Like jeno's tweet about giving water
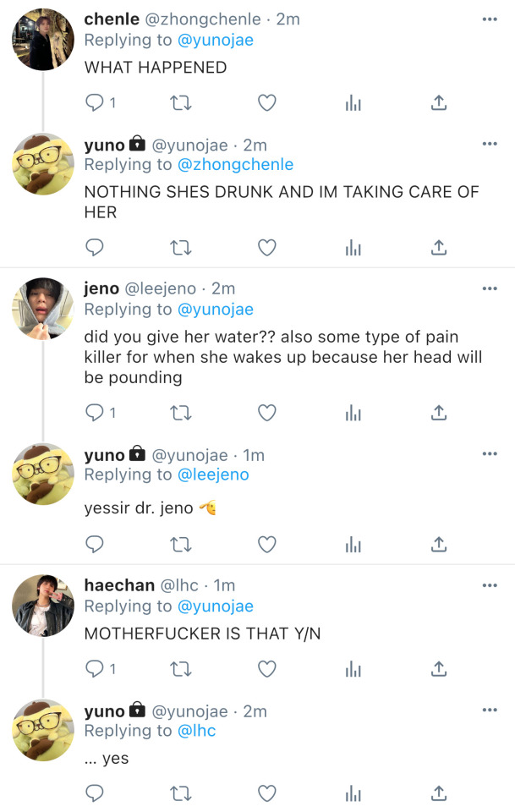Image resolution: width=515 pixels, height=812 pixels. tap(267, 413)
